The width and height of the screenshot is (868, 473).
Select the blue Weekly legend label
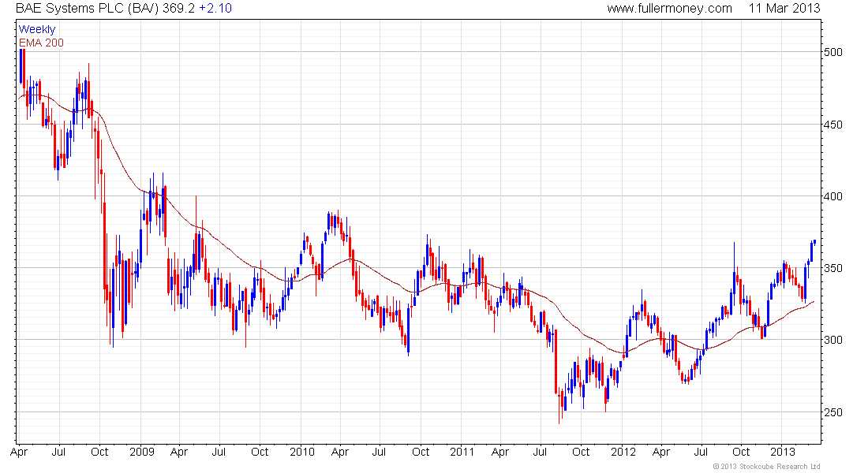pos(37,29)
